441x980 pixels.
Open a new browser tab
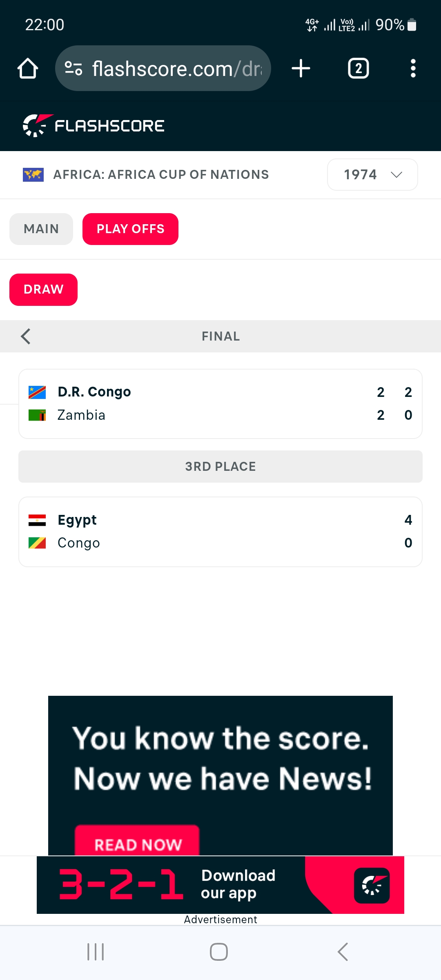pyautogui.click(x=301, y=68)
